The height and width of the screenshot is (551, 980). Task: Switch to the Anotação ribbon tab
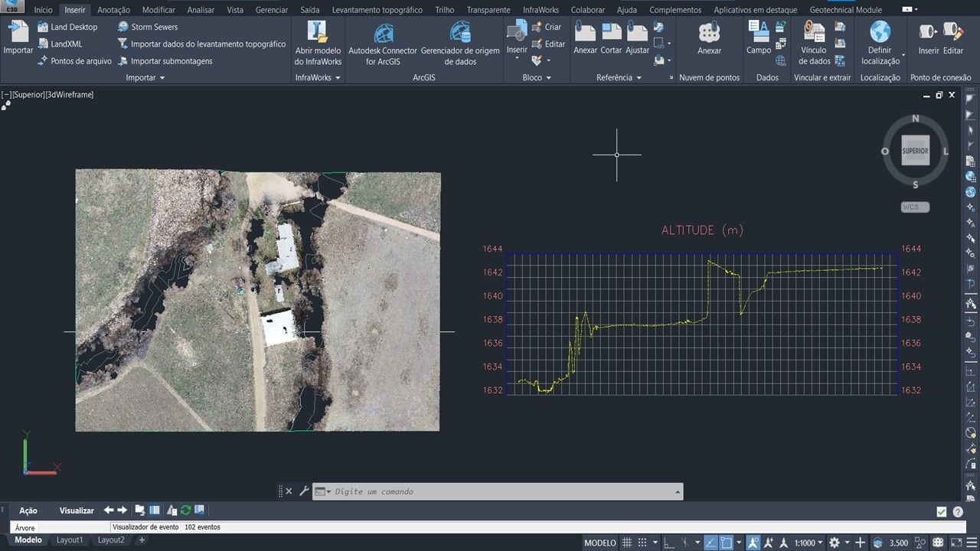click(113, 10)
